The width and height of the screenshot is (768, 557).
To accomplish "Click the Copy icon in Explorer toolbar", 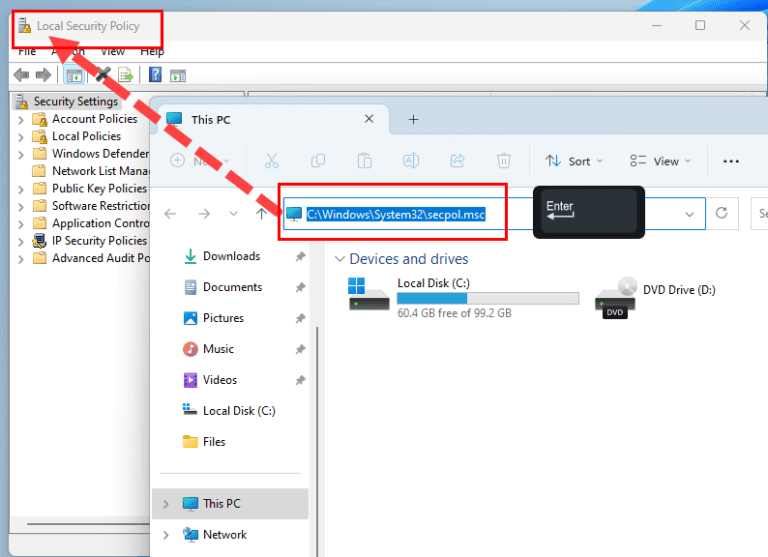I will (x=318, y=161).
